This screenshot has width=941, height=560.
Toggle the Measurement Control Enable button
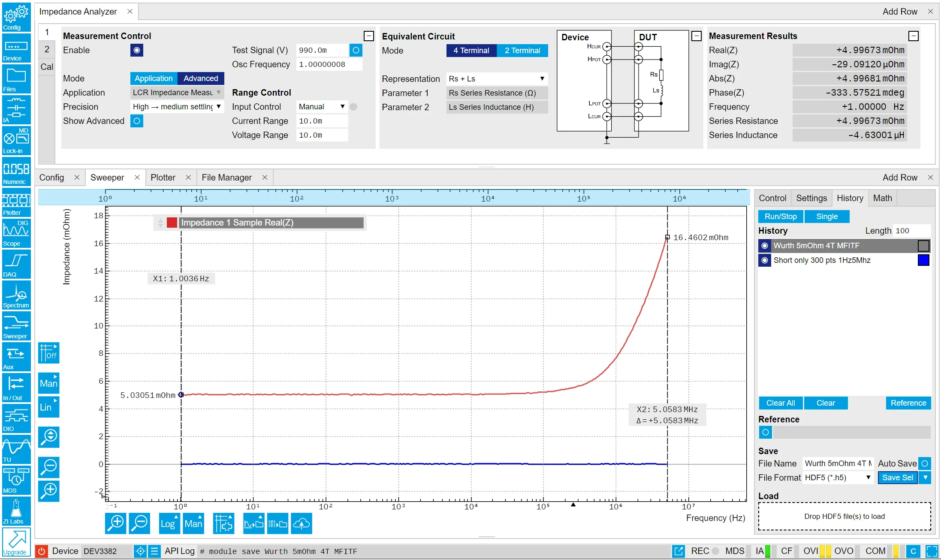pyautogui.click(x=137, y=50)
